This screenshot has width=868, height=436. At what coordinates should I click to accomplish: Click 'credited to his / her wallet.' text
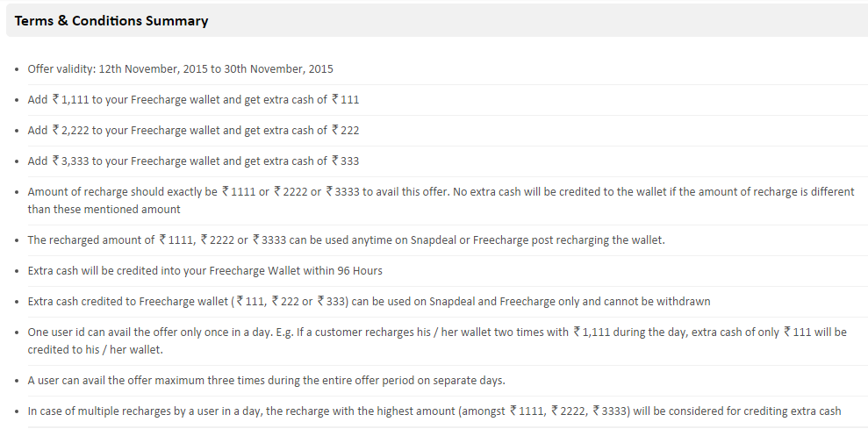[x=95, y=350]
